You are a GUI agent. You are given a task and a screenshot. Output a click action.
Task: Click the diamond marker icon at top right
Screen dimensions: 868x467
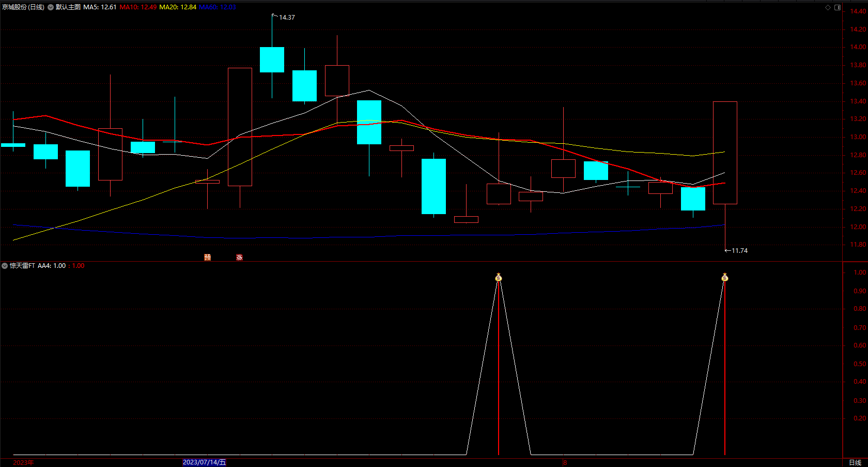click(828, 7)
